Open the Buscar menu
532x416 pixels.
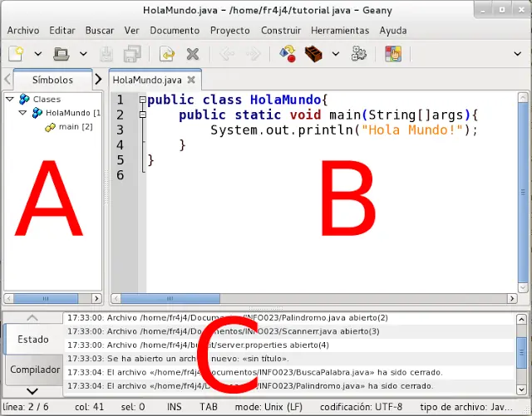(100, 31)
